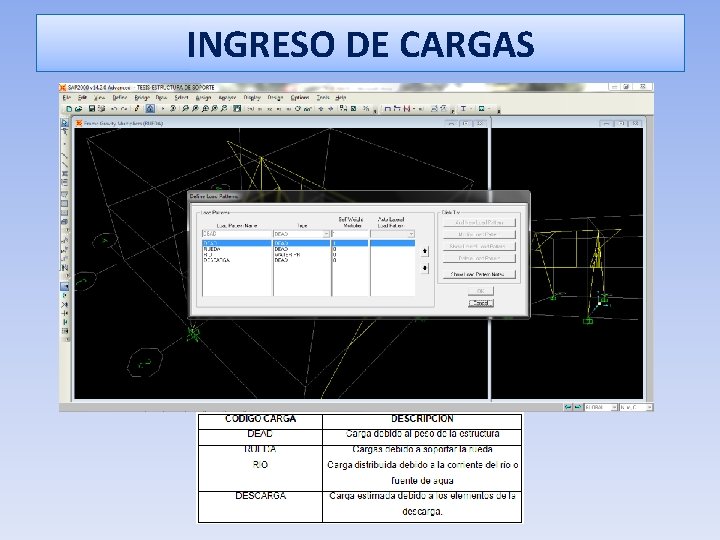Viewport: 720px width, 540px height.
Task: Open the Help menu
Action: click(x=340, y=97)
